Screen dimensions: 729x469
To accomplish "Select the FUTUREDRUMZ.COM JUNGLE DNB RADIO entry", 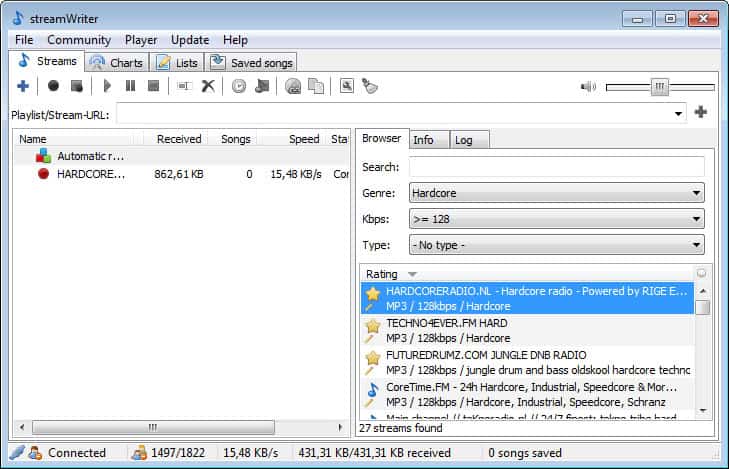I will click(528, 363).
